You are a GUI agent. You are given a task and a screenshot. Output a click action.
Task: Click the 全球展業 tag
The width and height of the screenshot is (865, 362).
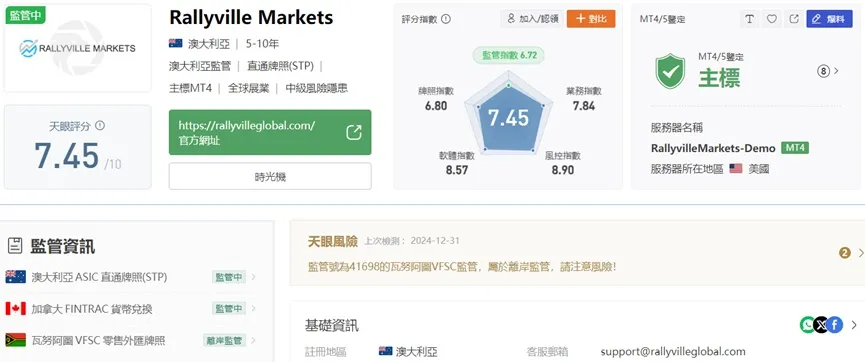coord(249,88)
